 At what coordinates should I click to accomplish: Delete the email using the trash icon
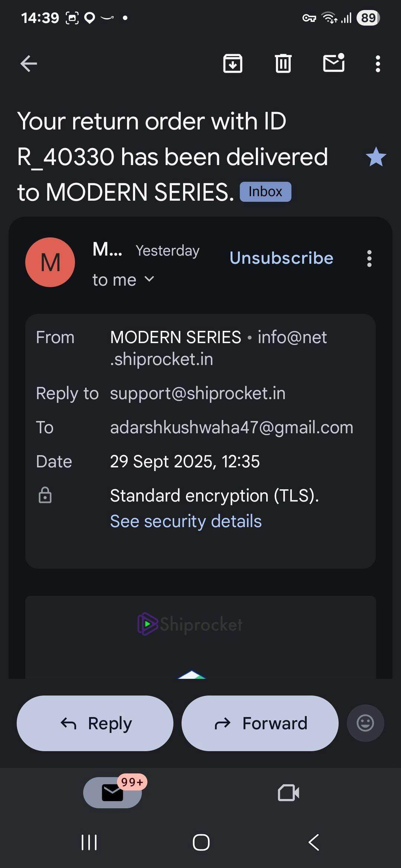pos(283,63)
